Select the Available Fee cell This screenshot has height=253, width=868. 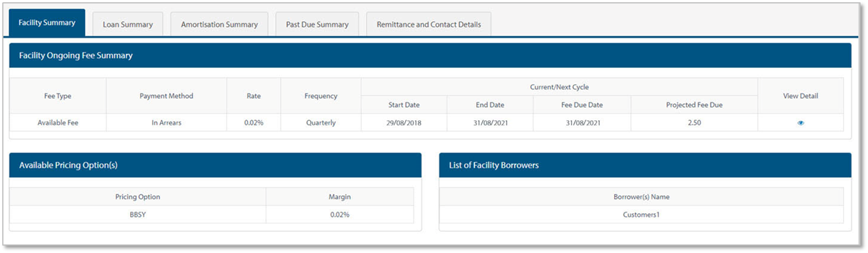tap(58, 123)
